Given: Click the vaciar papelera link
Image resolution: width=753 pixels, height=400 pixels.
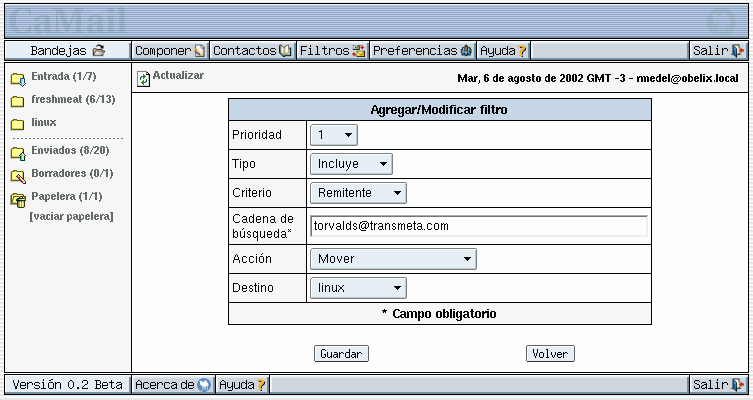Looking at the screenshot, I should coord(71,216).
